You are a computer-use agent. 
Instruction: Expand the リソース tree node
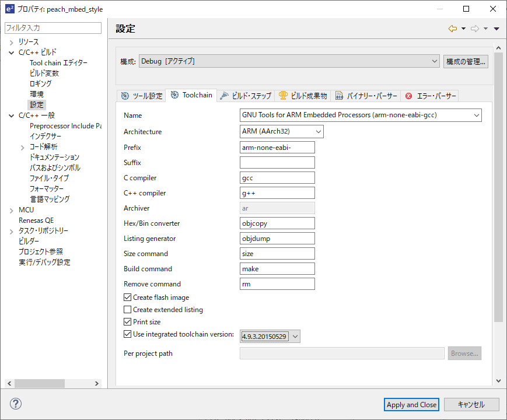pyautogui.click(x=11, y=42)
